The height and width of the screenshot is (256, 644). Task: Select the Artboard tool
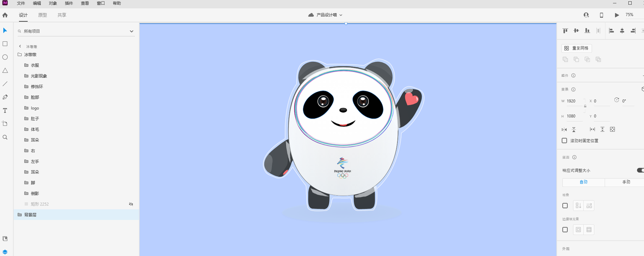coord(5,124)
